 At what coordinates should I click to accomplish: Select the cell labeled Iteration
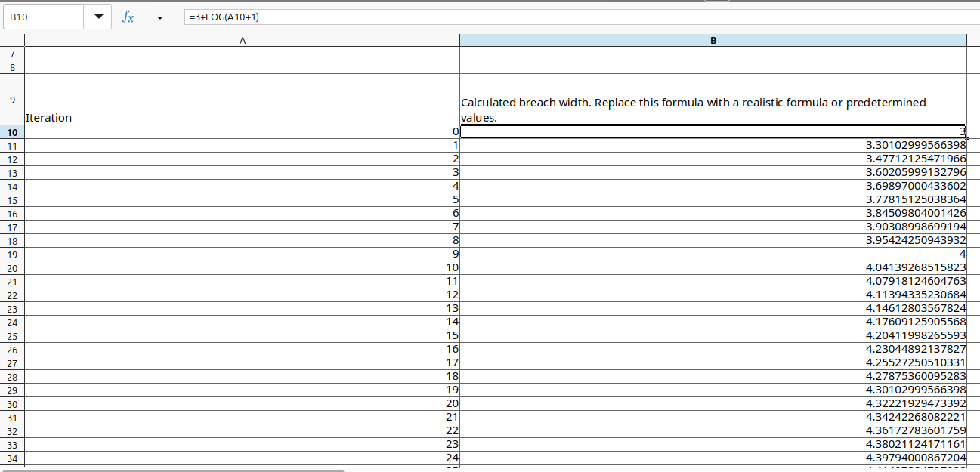click(242, 100)
